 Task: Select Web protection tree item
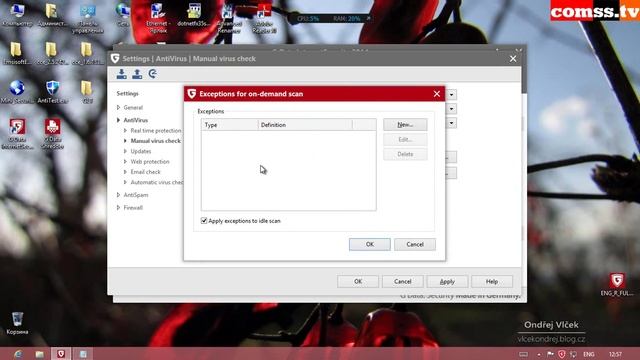pos(150,162)
